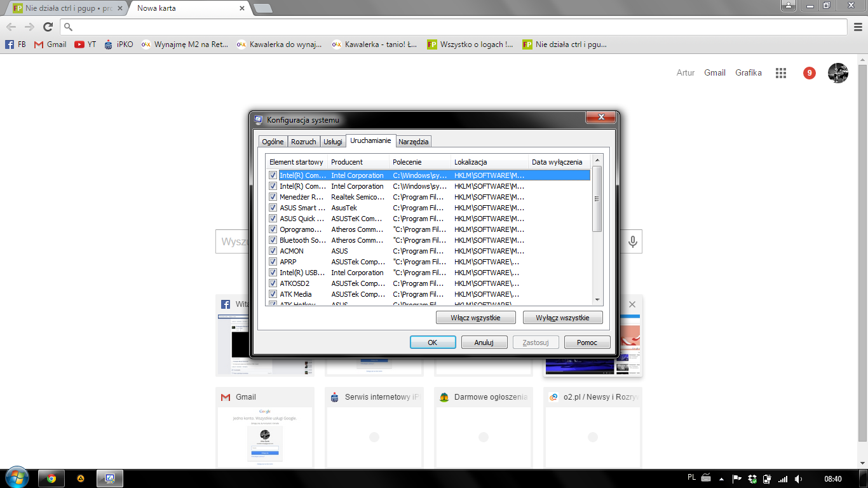Click the Wyłącz wszystkie button
The width and height of the screenshot is (868, 488).
pyautogui.click(x=562, y=318)
